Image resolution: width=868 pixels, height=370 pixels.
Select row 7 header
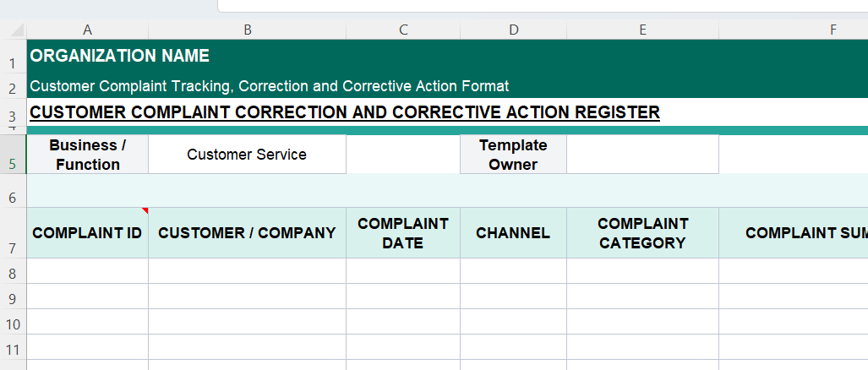(x=13, y=248)
